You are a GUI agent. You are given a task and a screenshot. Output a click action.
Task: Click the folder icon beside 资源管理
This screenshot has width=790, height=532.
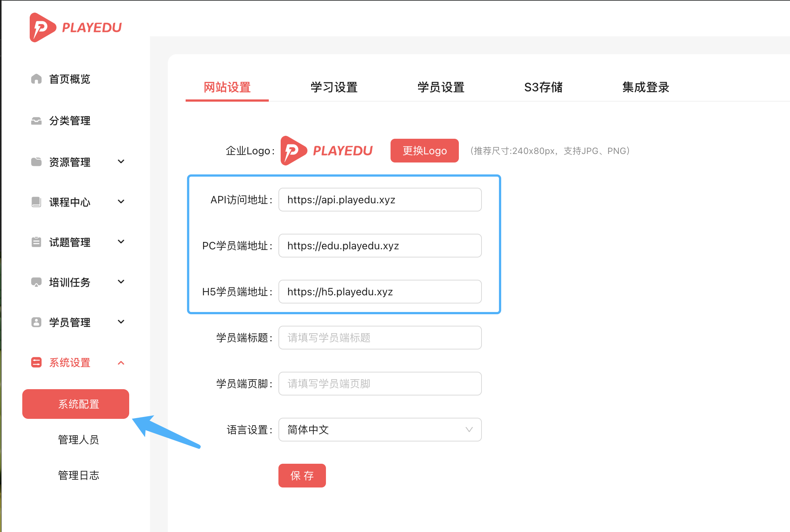36,162
